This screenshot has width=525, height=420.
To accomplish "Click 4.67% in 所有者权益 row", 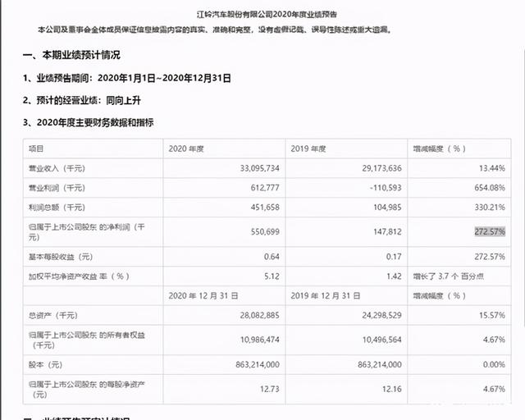I will [x=494, y=340].
